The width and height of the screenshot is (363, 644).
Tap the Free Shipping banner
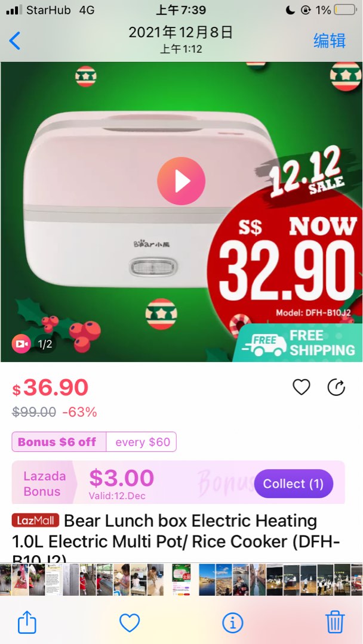click(x=298, y=343)
